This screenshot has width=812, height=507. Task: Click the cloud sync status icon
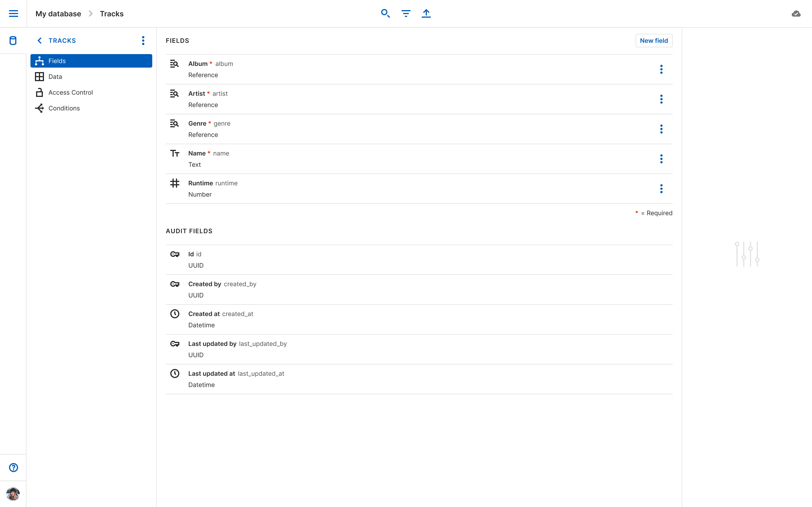796,14
